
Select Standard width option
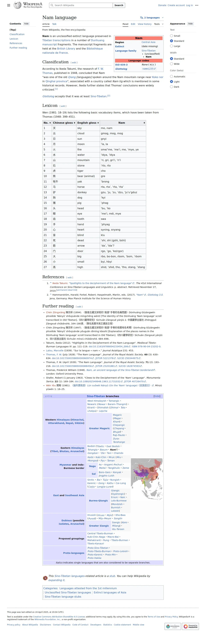(172, 59)
